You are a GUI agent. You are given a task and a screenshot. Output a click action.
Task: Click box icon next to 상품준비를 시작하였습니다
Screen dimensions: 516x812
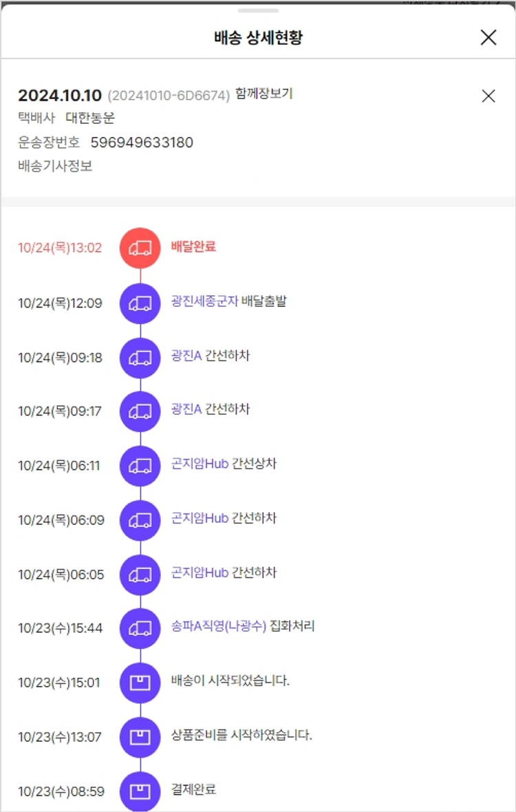tap(140, 737)
